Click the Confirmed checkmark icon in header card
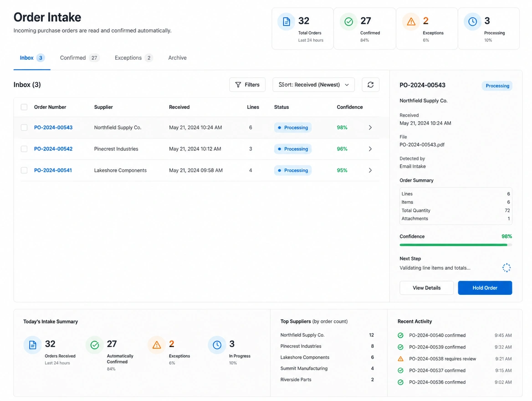Image resolution: width=532 pixels, height=401 pixels. pyautogui.click(x=348, y=22)
